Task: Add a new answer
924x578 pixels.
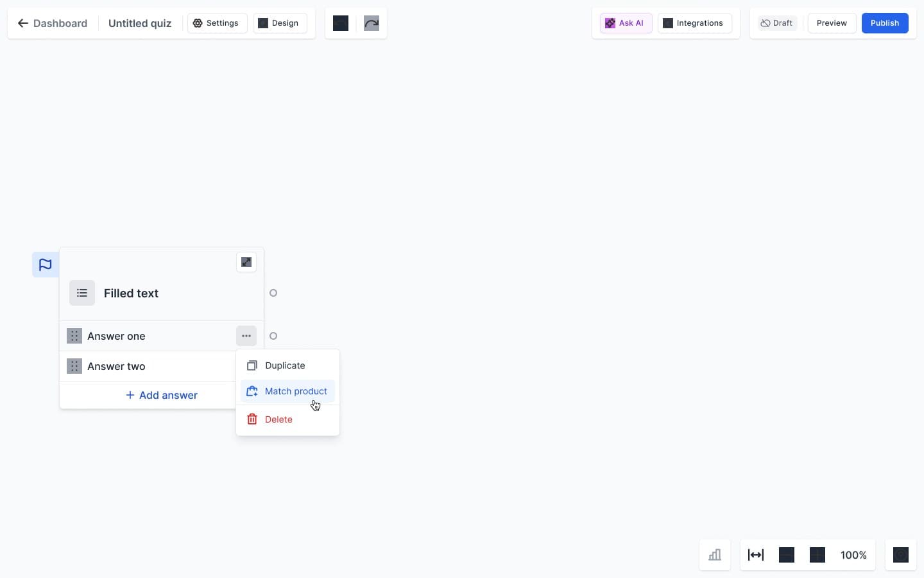Action: click(x=162, y=395)
